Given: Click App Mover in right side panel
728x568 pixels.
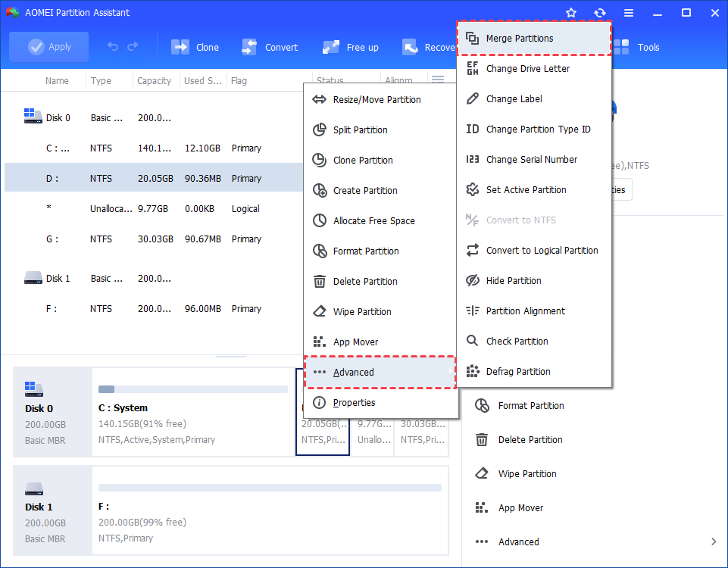Looking at the screenshot, I should (509, 507).
